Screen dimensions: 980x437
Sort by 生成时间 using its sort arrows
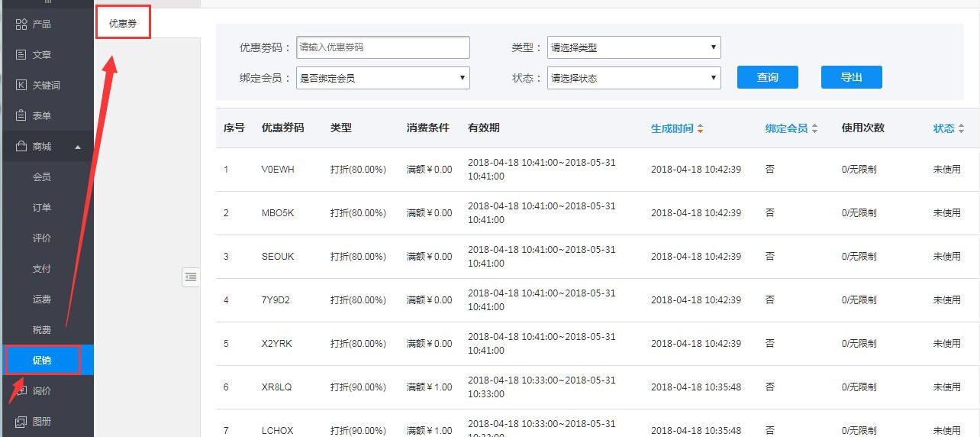pos(700,128)
